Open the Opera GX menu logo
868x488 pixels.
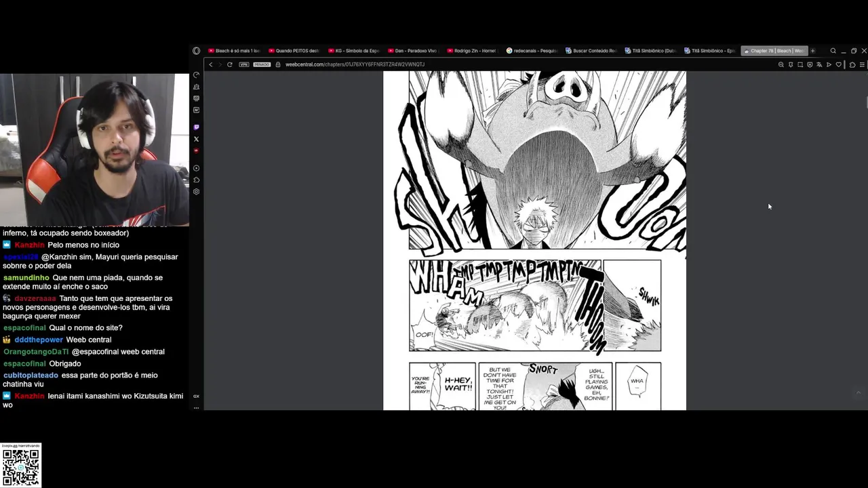197,51
